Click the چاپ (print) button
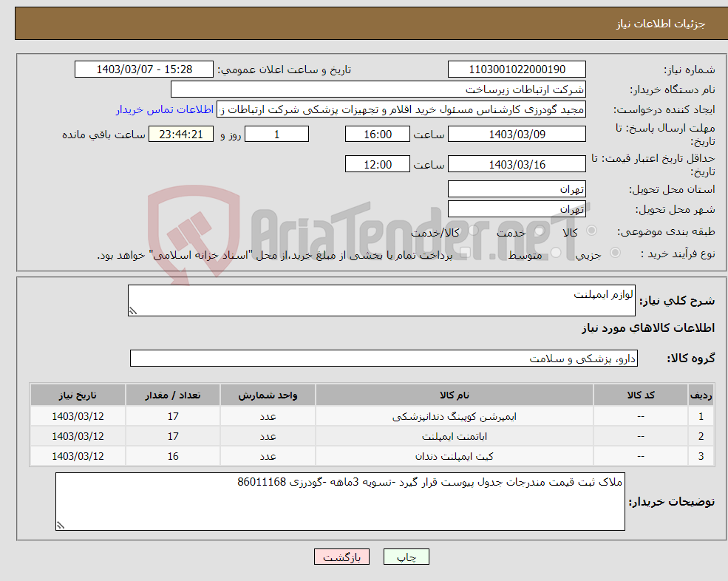This screenshot has width=728, height=581. pyautogui.click(x=406, y=557)
